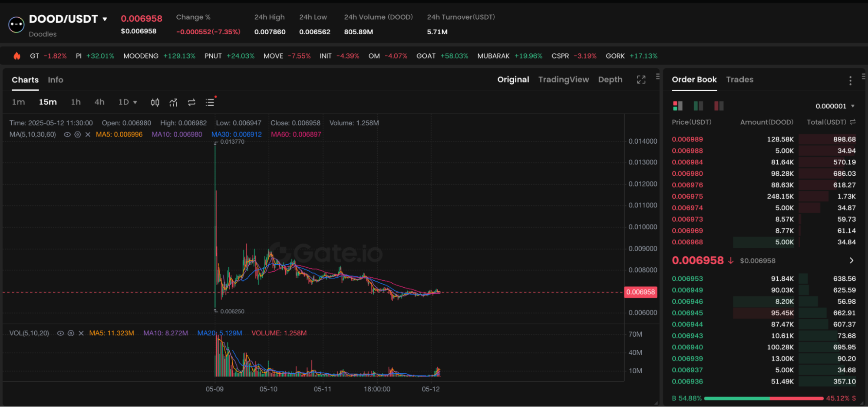The image size is (868, 407).
Task: Open the MOVE ticker link
Action: coord(287,56)
